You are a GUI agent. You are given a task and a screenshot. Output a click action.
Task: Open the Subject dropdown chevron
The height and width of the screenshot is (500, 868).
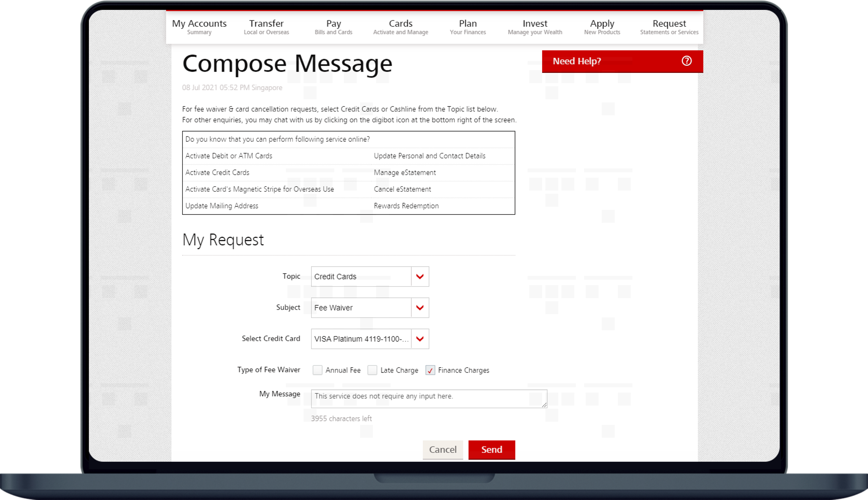click(x=420, y=308)
